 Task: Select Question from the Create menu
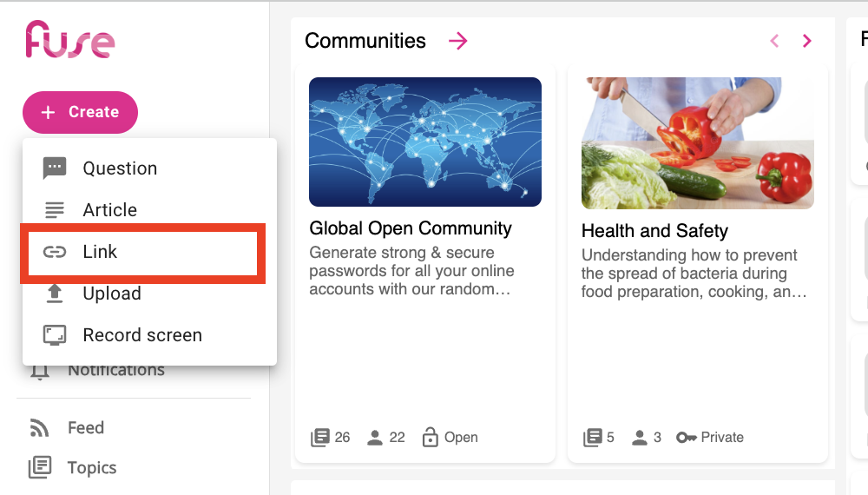click(120, 168)
